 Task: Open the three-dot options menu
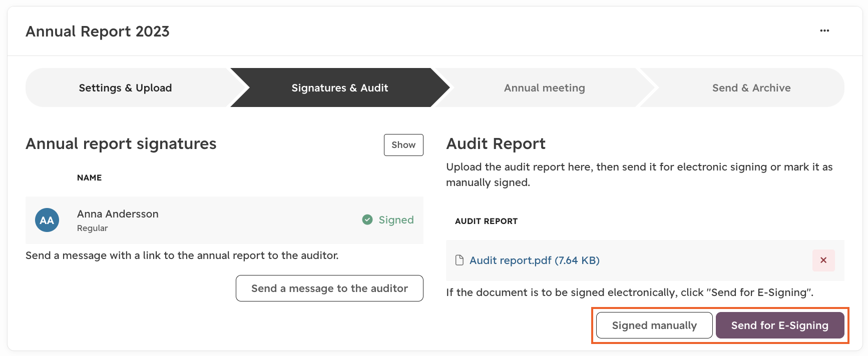[824, 31]
